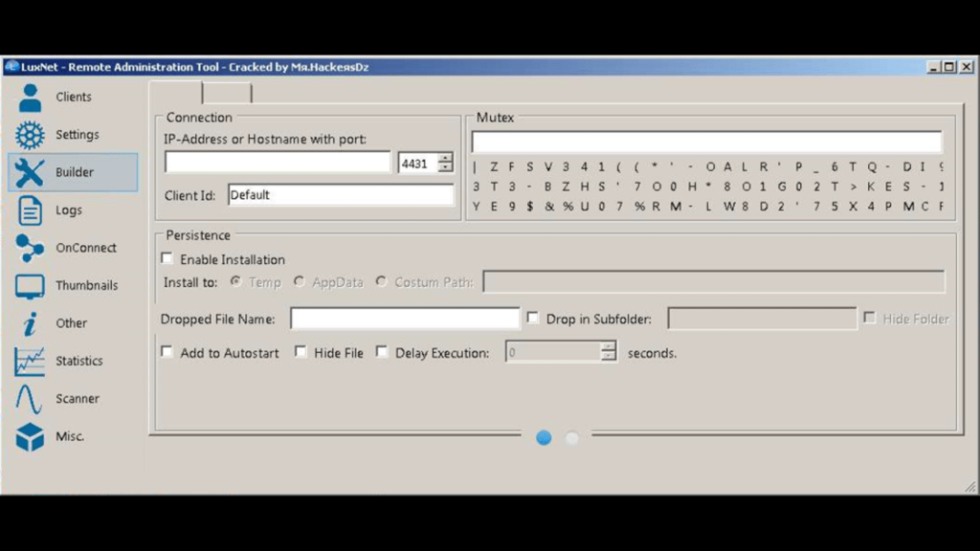Click the resize grip in window corner
Viewport: 980px width, 551px height.
tap(970, 487)
